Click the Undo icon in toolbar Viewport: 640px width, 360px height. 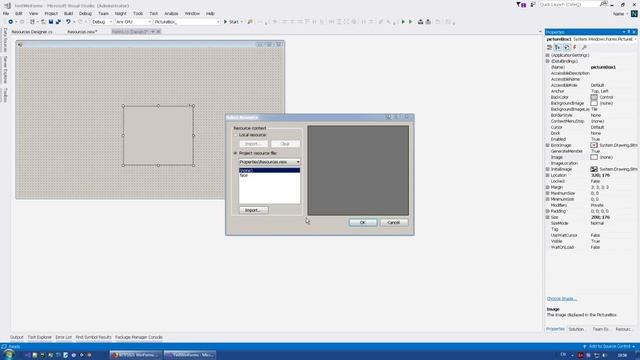point(68,22)
